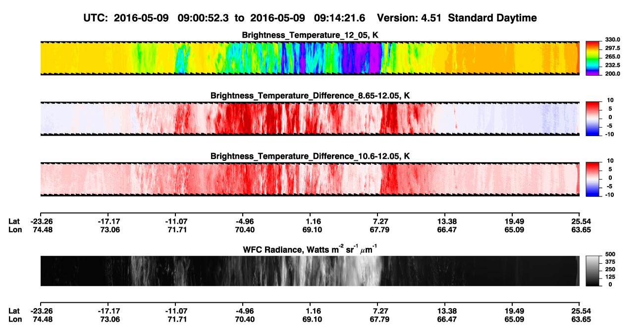The width and height of the screenshot is (644, 330).
Task: Click the 10.6-12.05 difference image strip
Action: (x=310, y=179)
